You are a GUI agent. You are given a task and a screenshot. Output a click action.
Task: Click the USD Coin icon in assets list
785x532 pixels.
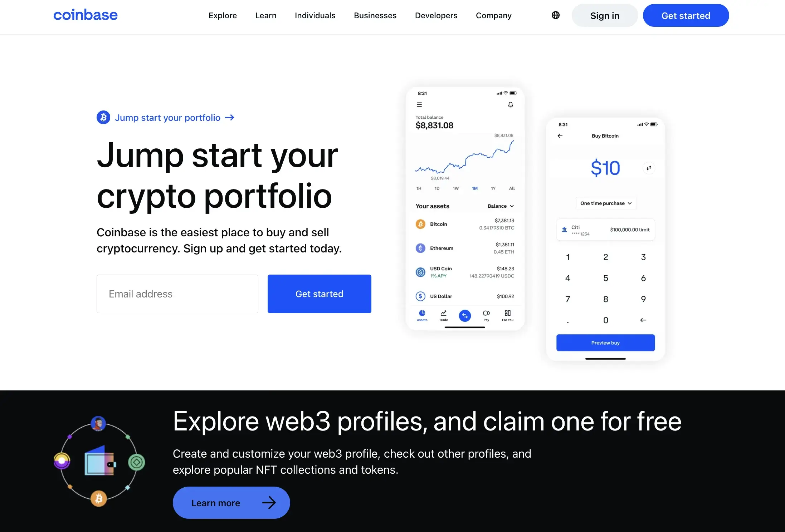[x=420, y=272]
